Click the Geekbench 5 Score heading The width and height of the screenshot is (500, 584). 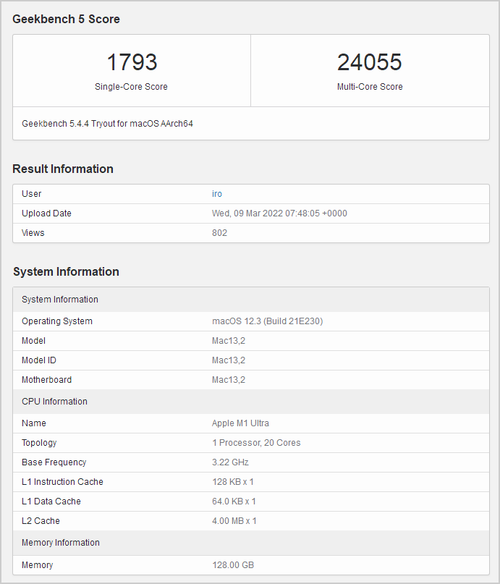pyautogui.click(x=66, y=19)
